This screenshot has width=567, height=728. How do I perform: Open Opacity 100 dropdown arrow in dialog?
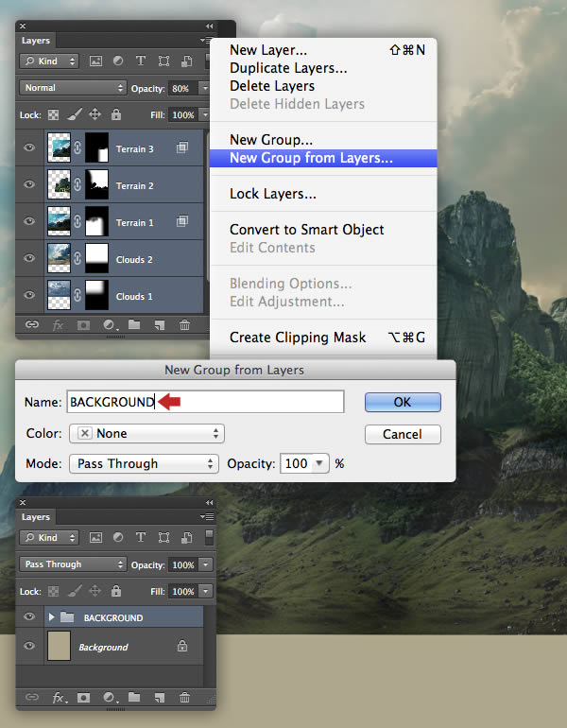click(x=319, y=463)
